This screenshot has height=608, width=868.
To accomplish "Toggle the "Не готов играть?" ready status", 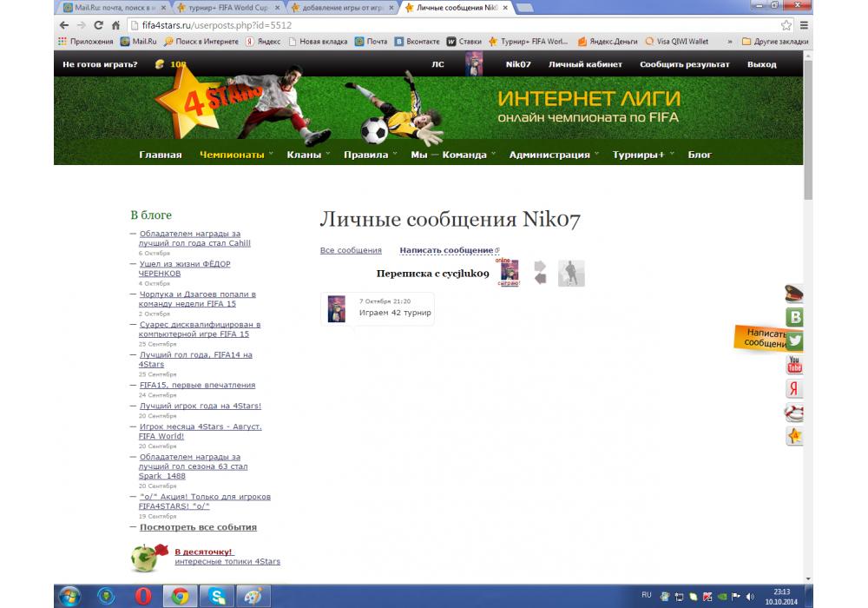I will (x=100, y=64).
